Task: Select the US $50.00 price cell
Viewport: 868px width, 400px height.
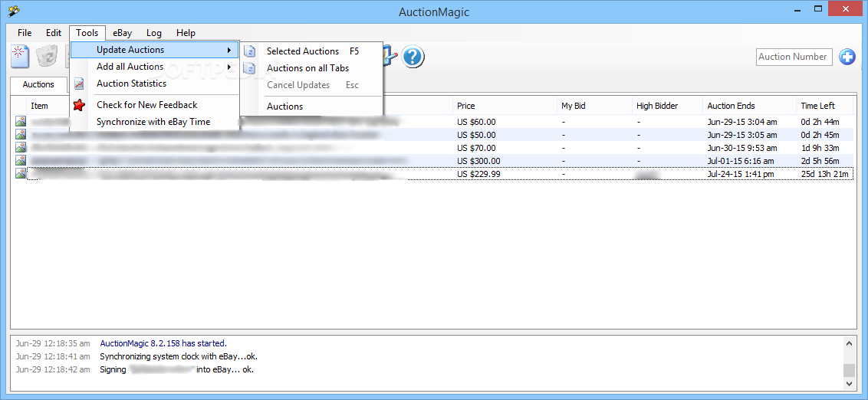Action: coord(477,135)
